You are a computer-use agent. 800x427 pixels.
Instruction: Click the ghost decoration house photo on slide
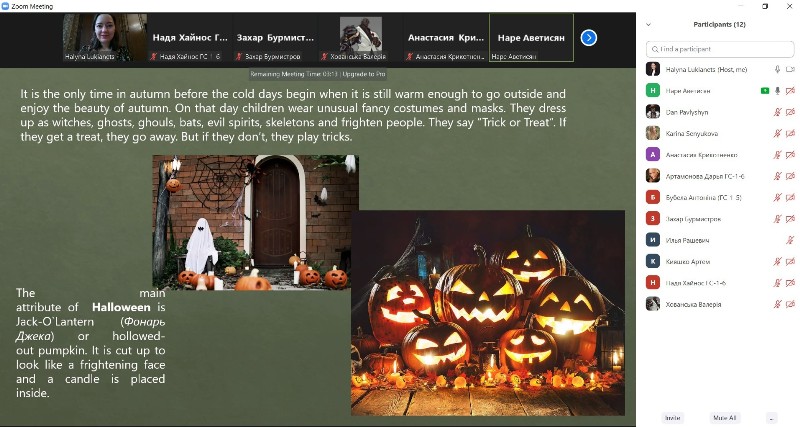(x=252, y=223)
